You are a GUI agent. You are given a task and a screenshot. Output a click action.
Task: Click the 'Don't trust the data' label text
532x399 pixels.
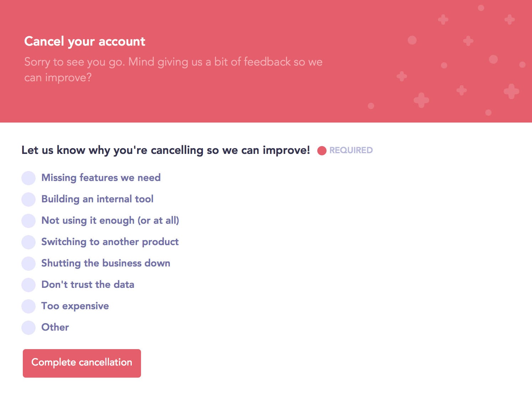pos(88,285)
